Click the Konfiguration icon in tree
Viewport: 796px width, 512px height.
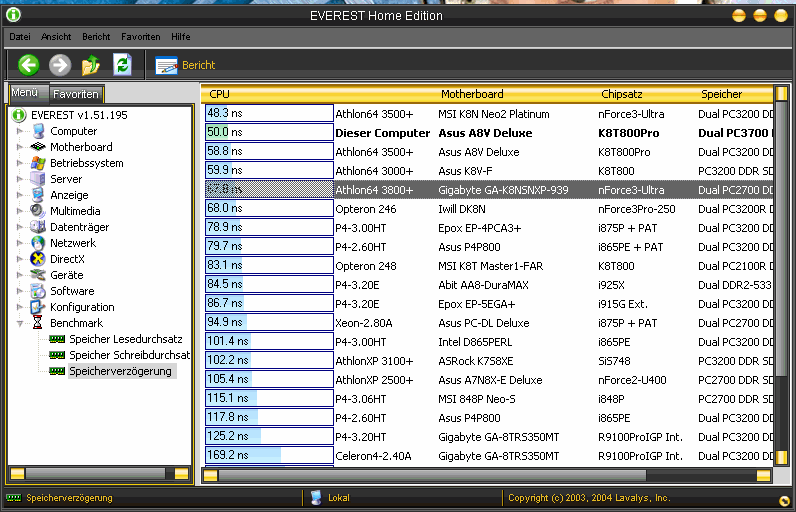[38, 307]
